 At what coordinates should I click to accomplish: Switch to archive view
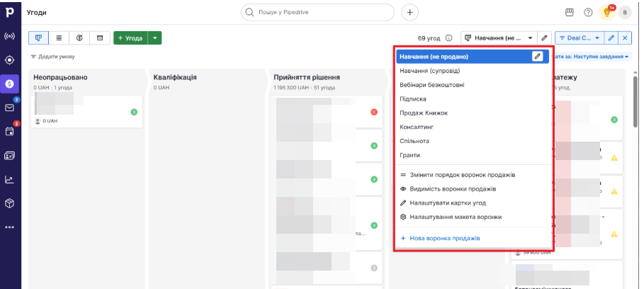click(x=100, y=38)
